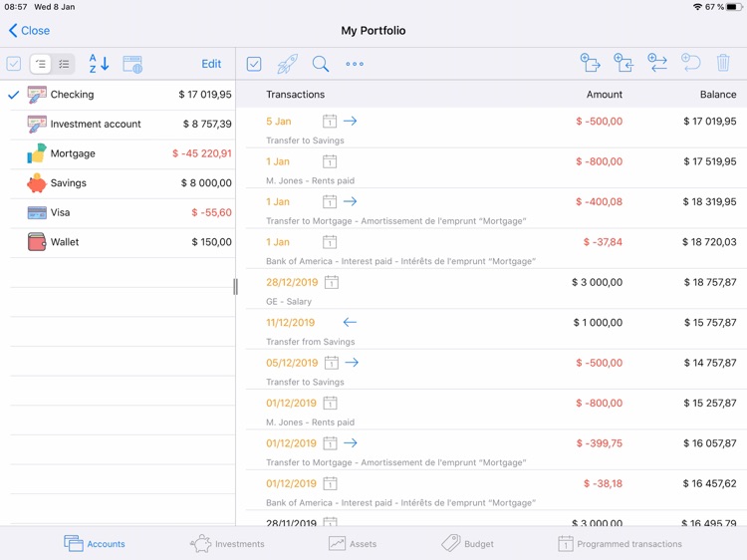Click balance $ 18 720,03

tap(709, 242)
